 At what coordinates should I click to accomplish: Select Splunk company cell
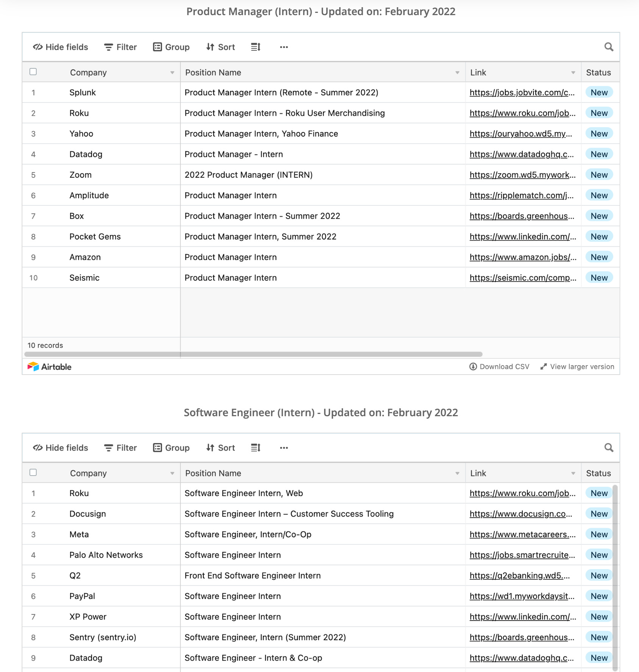tap(101, 93)
